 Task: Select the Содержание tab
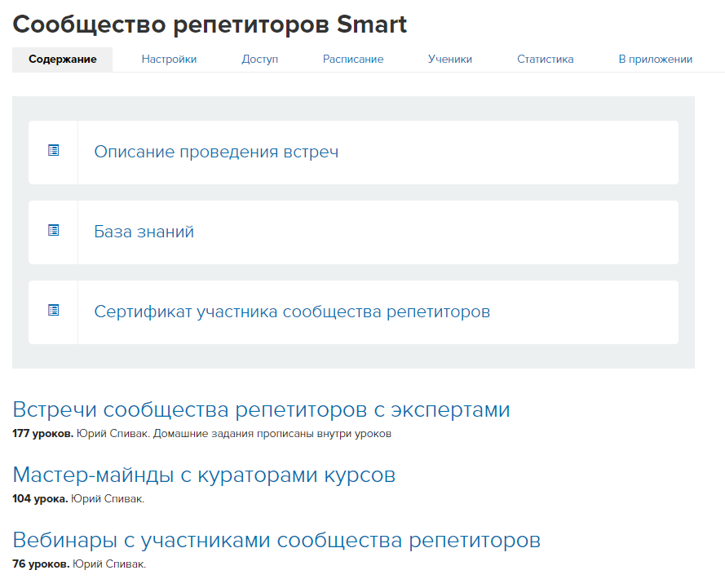tap(63, 60)
